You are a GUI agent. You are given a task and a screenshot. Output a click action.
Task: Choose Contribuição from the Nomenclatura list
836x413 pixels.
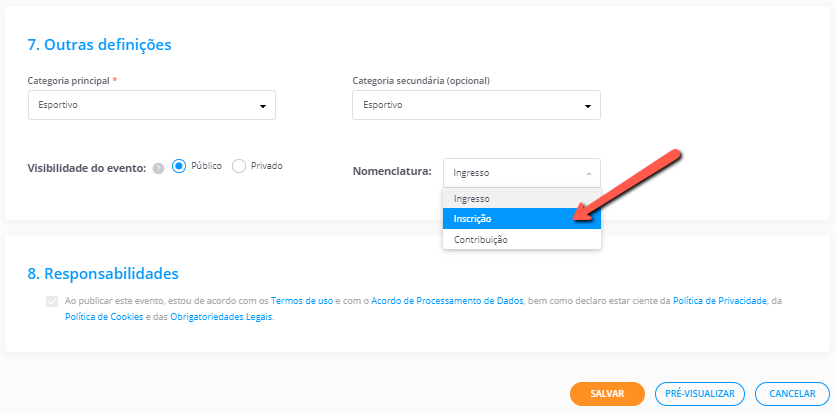pyautogui.click(x=522, y=239)
